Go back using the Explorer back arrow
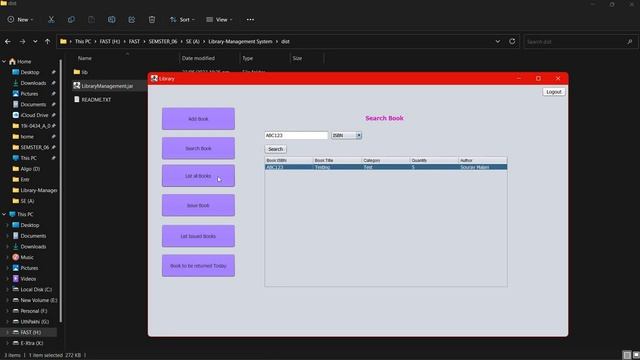Viewport: 640px width, 360px height. [x=8, y=42]
